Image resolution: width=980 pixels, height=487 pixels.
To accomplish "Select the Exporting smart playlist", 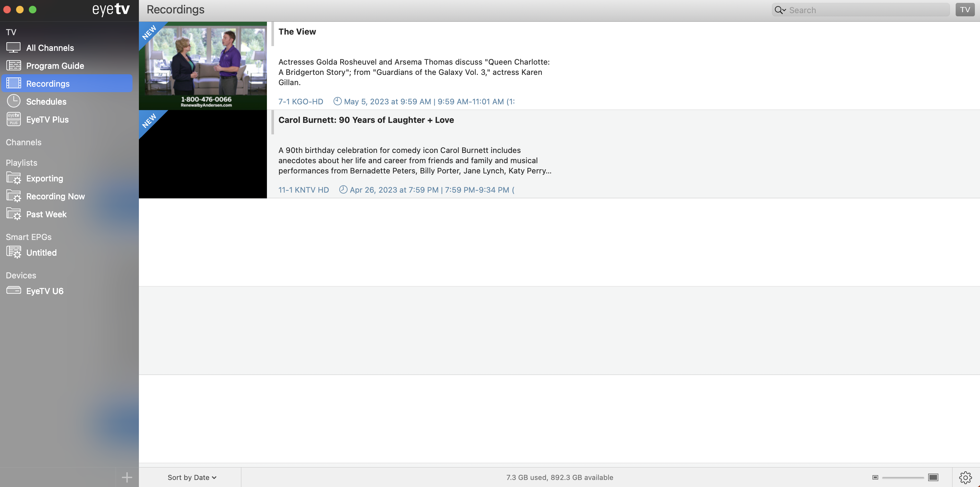I will point(44,179).
